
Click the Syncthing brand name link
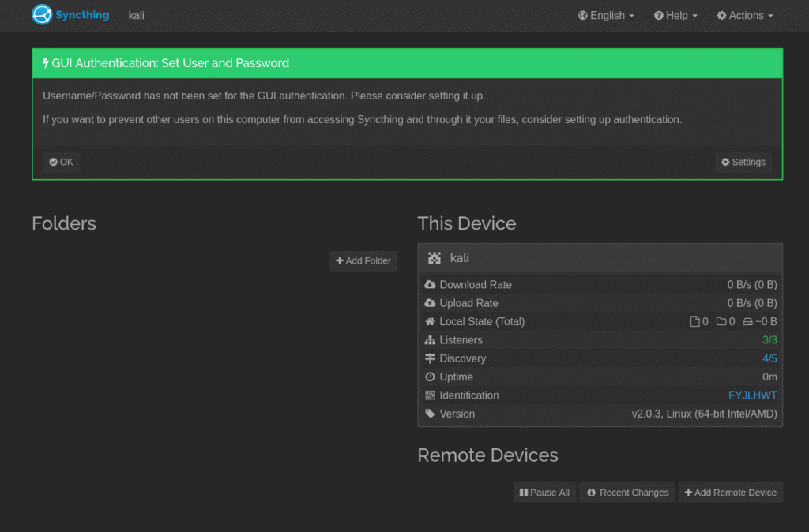tap(82, 15)
